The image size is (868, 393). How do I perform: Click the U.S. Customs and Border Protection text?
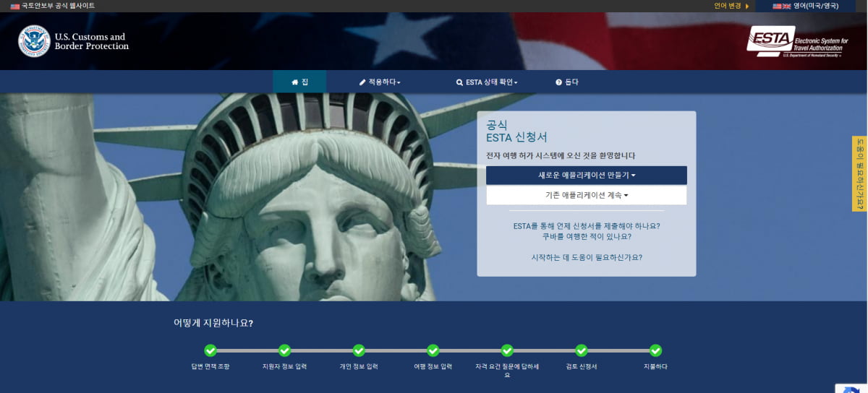91,41
